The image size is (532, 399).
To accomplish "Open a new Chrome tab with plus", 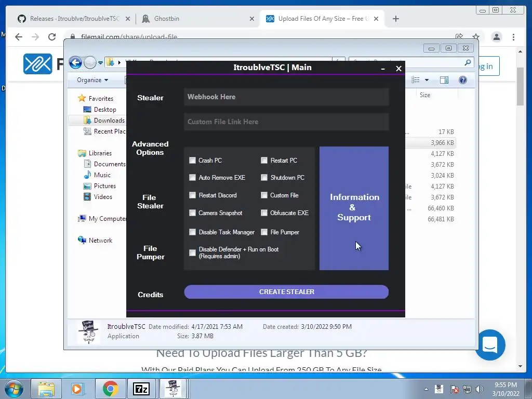I will (395, 19).
